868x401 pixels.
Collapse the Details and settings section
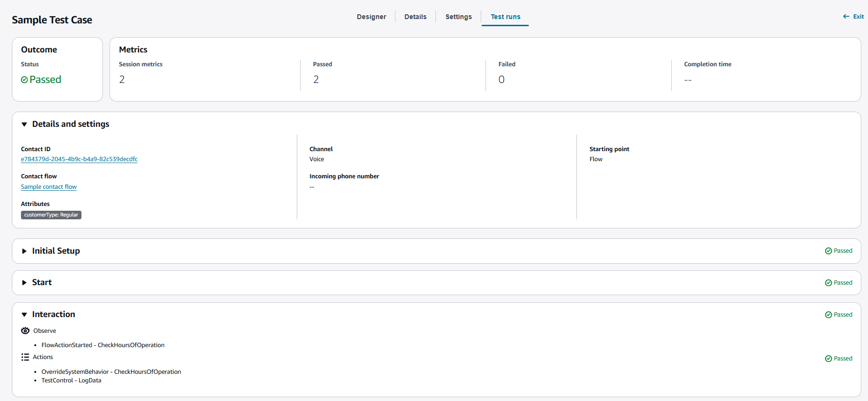click(x=24, y=124)
